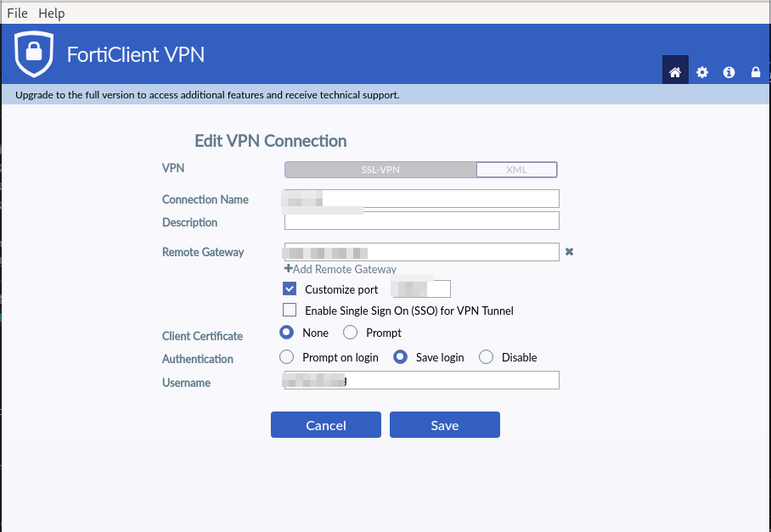This screenshot has height=532, width=771.
Task: Click the Edit VPN Connection heading
Action: click(270, 141)
